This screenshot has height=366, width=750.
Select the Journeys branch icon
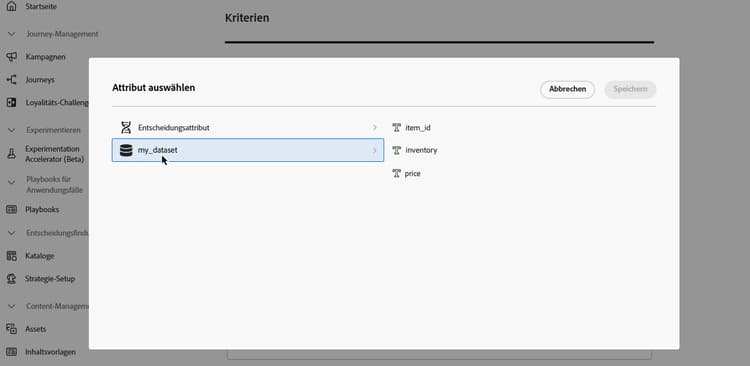click(x=11, y=80)
